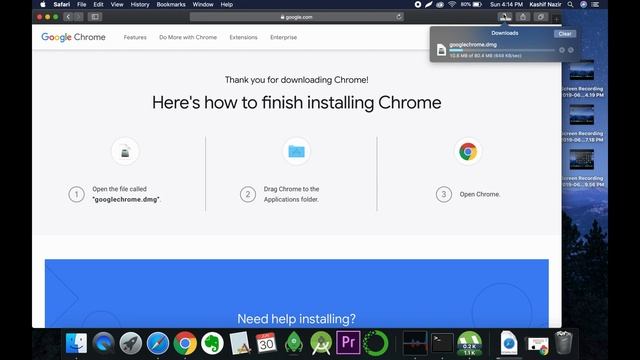
Task: Launch Adobe Premiere Pro from the Dock
Action: tap(348, 342)
